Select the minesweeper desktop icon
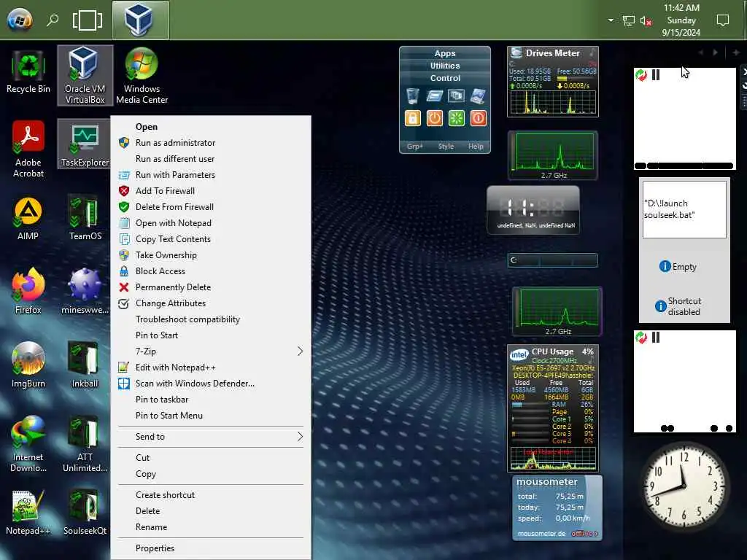 click(x=85, y=292)
